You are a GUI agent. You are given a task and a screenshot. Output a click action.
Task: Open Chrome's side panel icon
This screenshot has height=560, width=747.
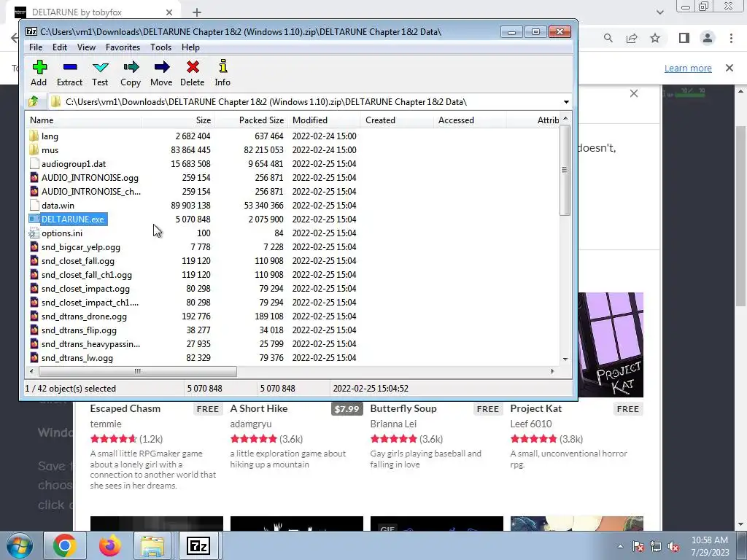684,38
